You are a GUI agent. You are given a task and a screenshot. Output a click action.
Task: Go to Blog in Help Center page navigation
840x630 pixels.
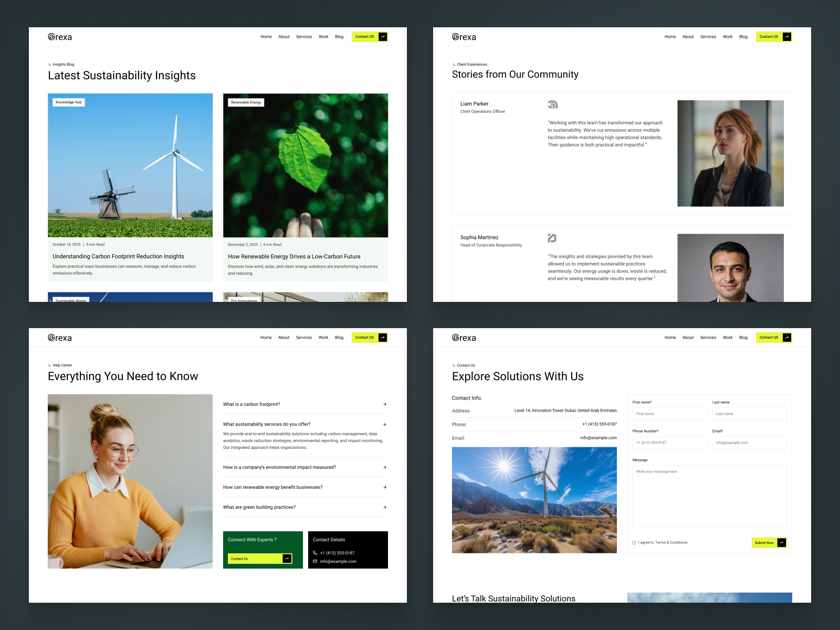(x=339, y=338)
